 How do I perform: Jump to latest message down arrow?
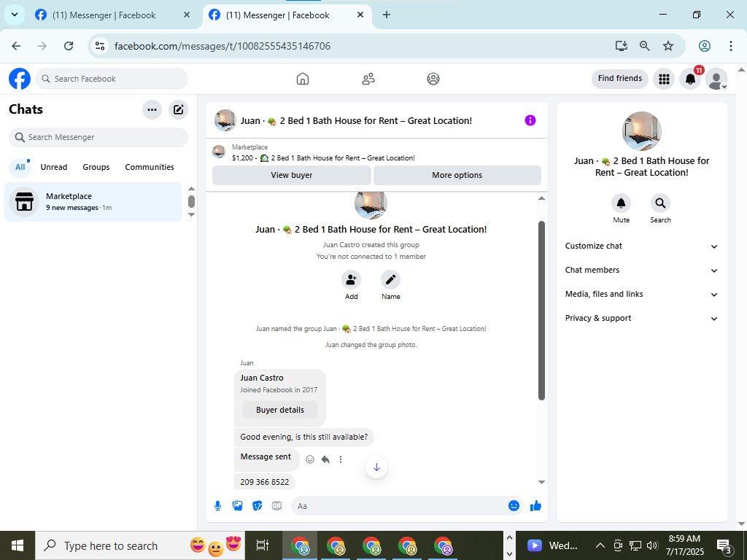click(x=376, y=467)
